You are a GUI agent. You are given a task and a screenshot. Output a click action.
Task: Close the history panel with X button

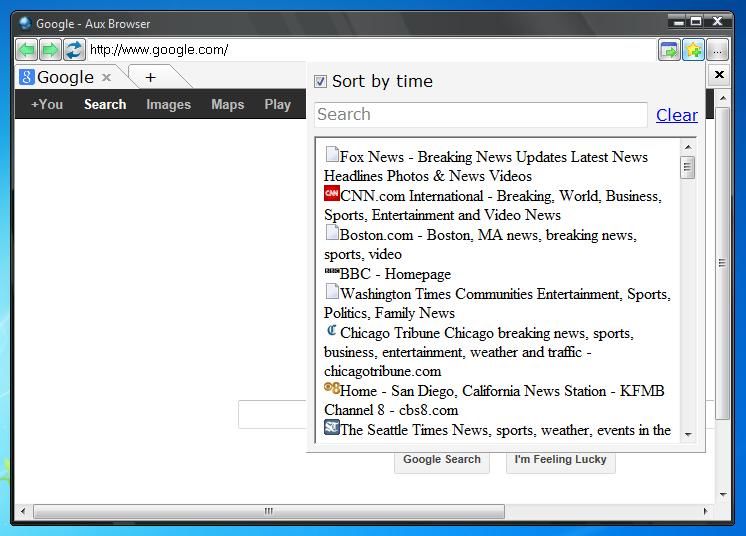tap(719, 75)
